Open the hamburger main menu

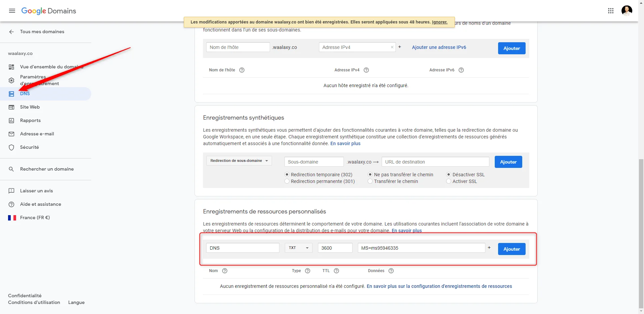[12, 11]
